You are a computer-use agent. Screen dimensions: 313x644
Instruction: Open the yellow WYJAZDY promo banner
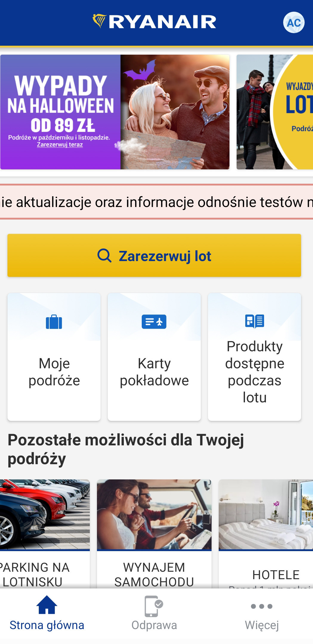click(x=275, y=112)
